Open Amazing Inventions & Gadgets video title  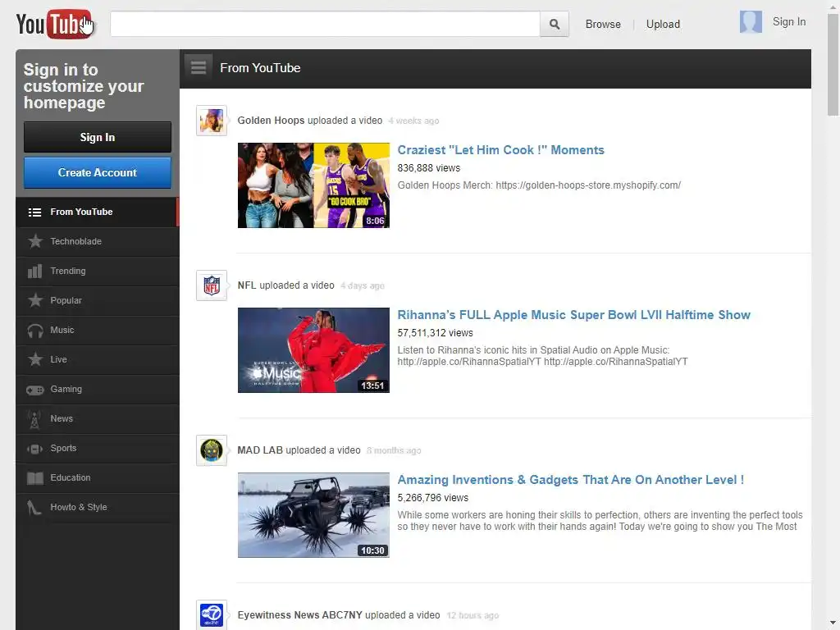(571, 480)
